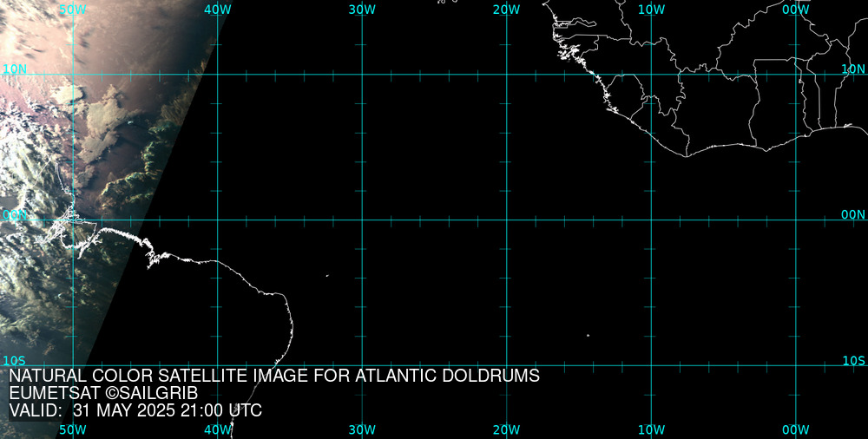Image resolution: width=868 pixels, height=439 pixels.
Task: Click the 10N label on right edge
Action: coord(853,69)
